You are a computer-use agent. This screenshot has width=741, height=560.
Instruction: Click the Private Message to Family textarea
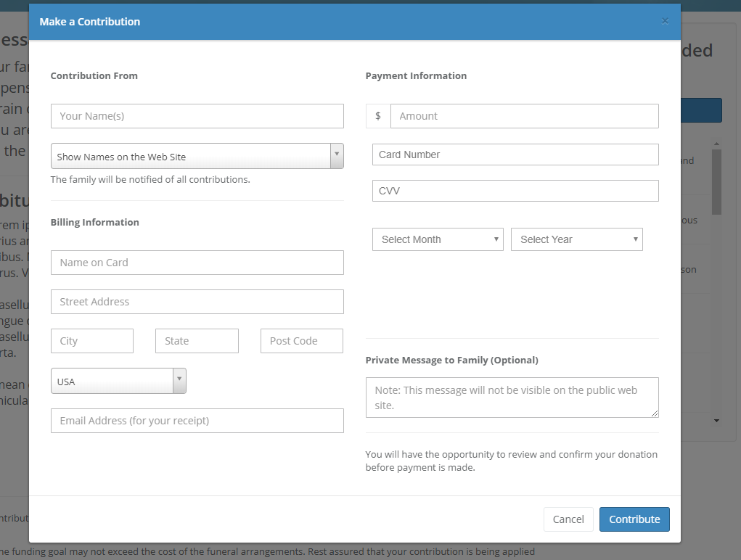point(512,398)
